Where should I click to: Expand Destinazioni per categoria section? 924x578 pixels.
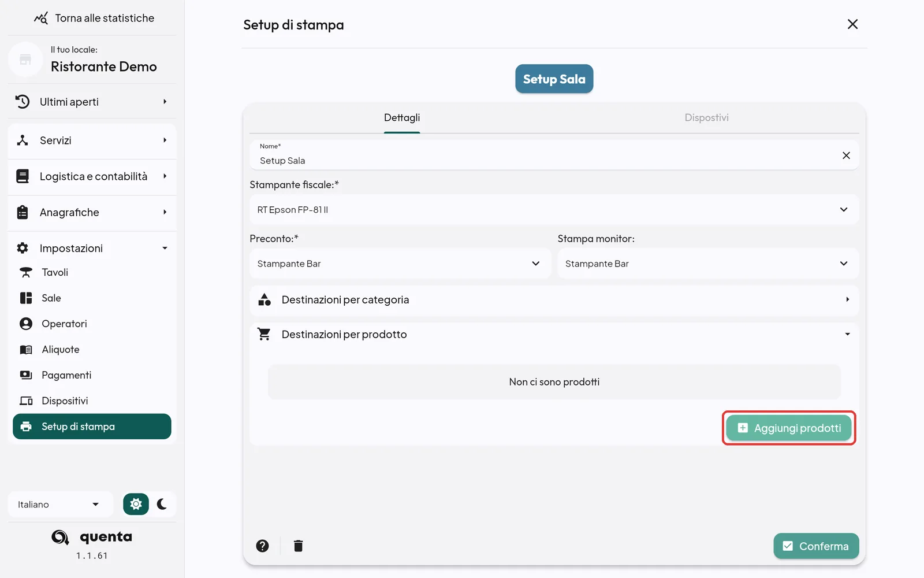point(554,300)
